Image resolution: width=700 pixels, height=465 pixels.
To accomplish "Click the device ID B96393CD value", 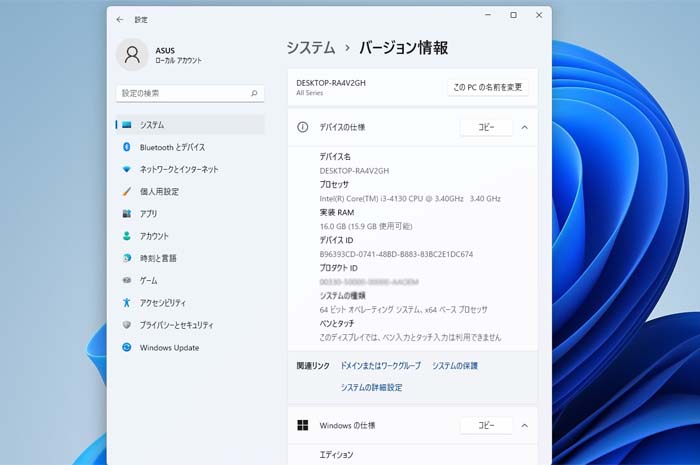I will (x=396, y=254).
